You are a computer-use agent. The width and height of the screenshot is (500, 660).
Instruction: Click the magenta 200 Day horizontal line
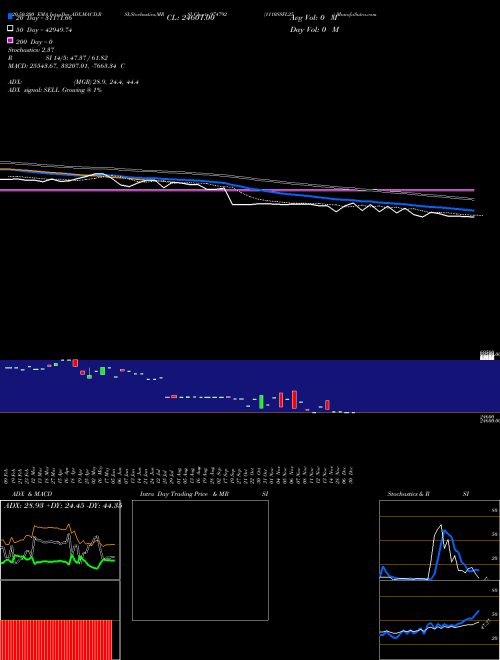(x=237, y=190)
